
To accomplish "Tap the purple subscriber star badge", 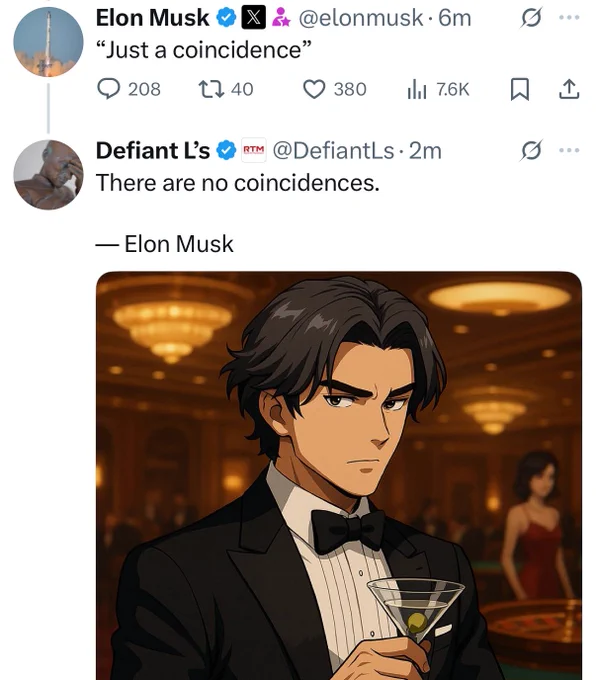I will tap(281, 18).
